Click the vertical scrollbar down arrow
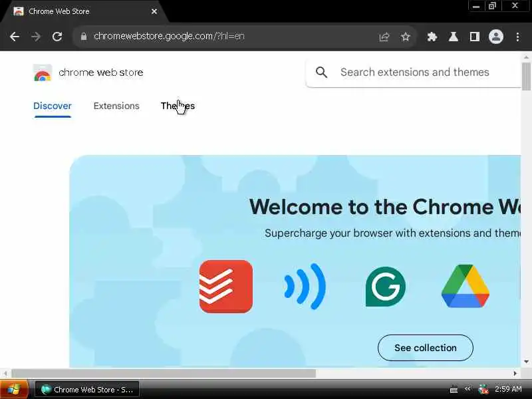532x399 pixels. [526, 362]
